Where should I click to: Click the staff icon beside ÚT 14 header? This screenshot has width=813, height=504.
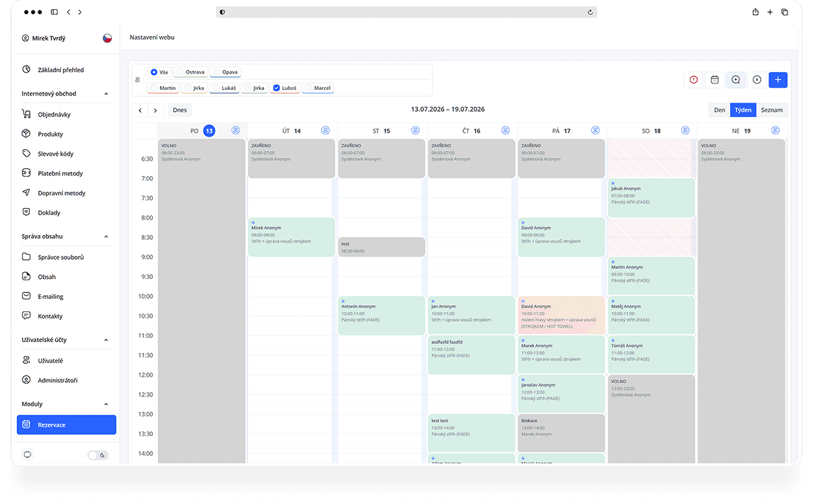click(x=325, y=131)
